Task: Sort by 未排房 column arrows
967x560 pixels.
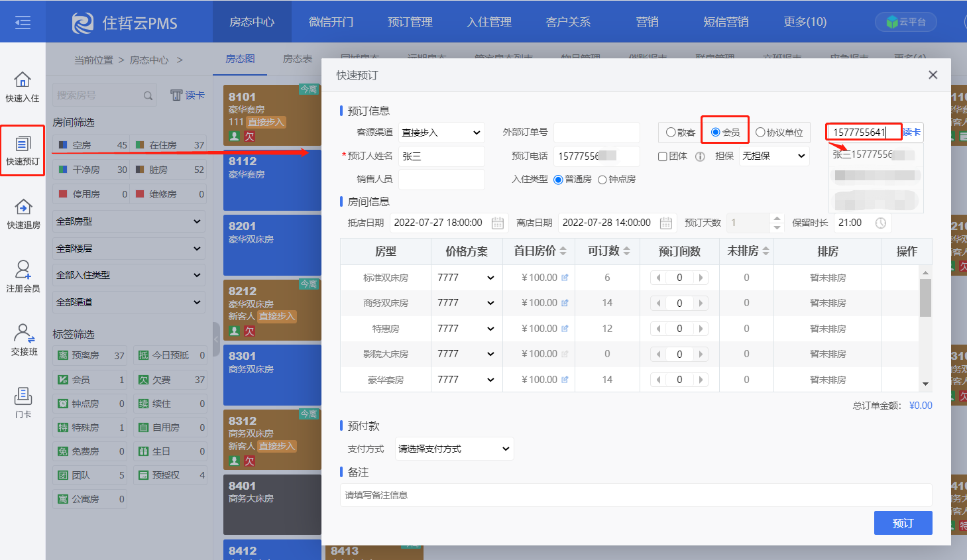Action: [x=766, y=251]
